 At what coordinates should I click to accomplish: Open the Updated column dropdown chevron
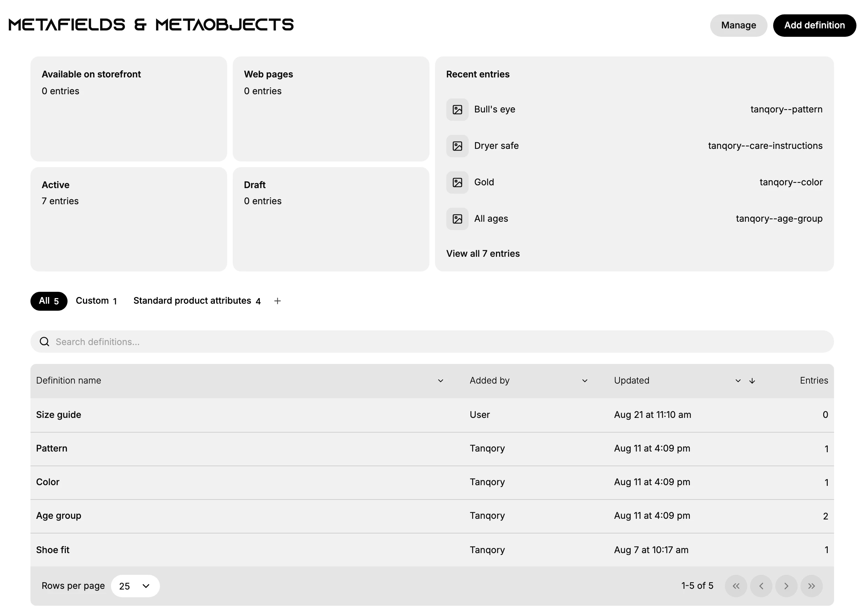pyautogui.click(x=737, y=380)
